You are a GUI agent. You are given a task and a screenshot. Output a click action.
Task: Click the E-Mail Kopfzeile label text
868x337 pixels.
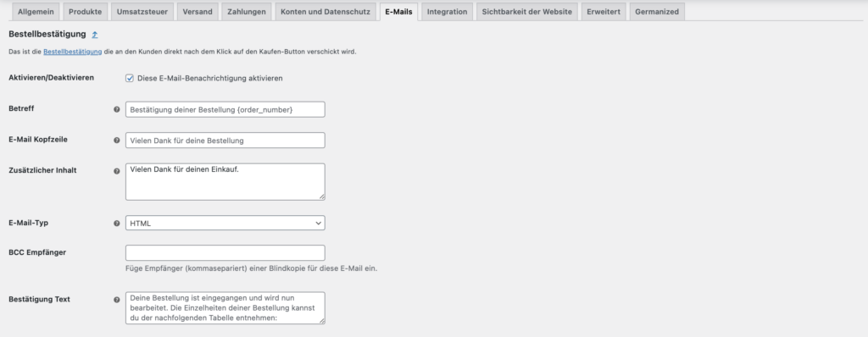click(38, 140)
